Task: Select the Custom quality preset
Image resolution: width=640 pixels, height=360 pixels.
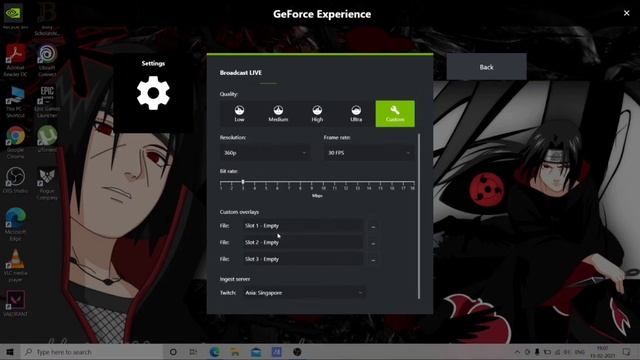Action: [x=395, y=114]
